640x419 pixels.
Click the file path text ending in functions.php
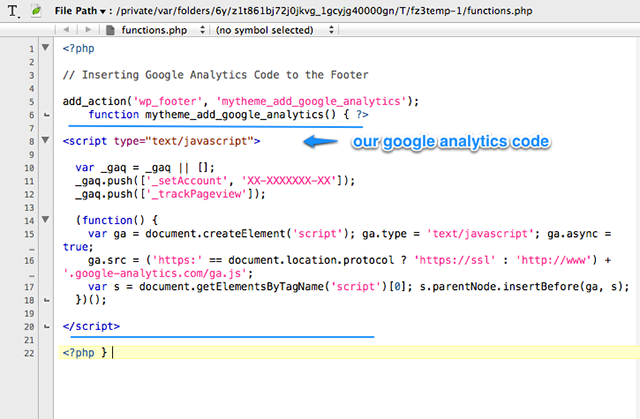point(324,11)
